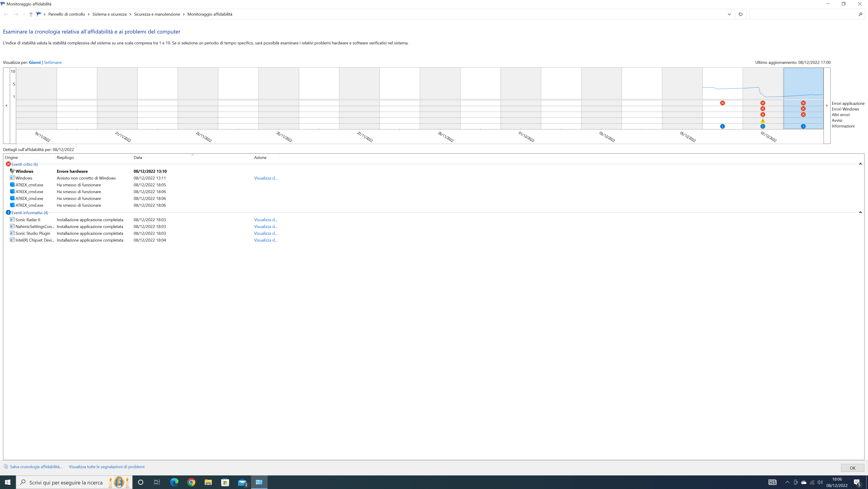Switch the view to Settimane
The width and height of the screenshot is (868, 489).
click(x=52, y=62)
